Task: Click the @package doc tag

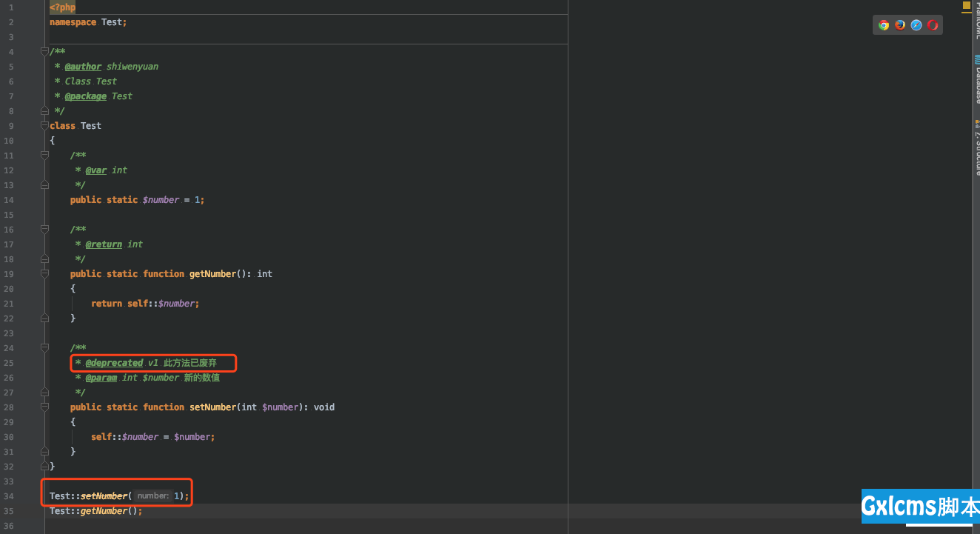Action: click(86, 96)
